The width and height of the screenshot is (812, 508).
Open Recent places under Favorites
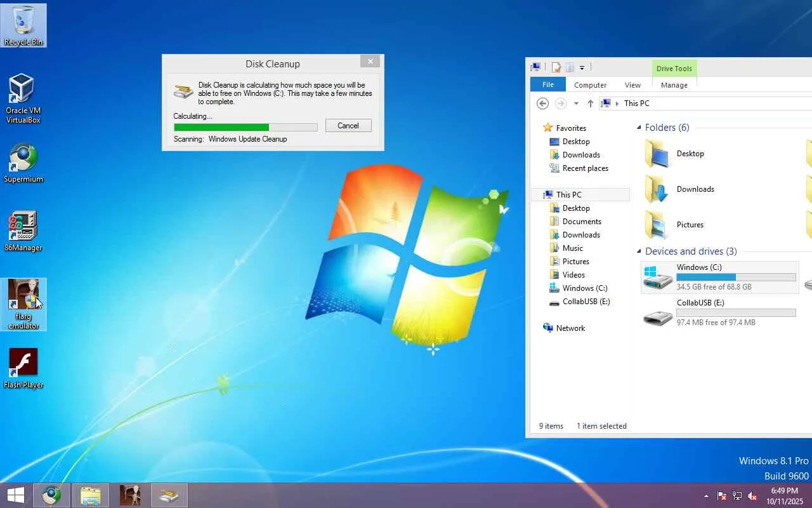point(585,168)
